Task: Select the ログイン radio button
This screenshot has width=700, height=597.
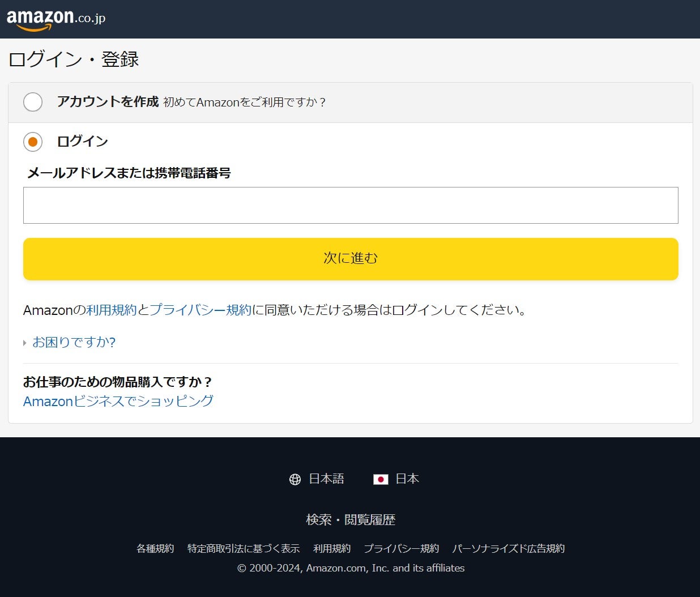Action: (33, 142)
